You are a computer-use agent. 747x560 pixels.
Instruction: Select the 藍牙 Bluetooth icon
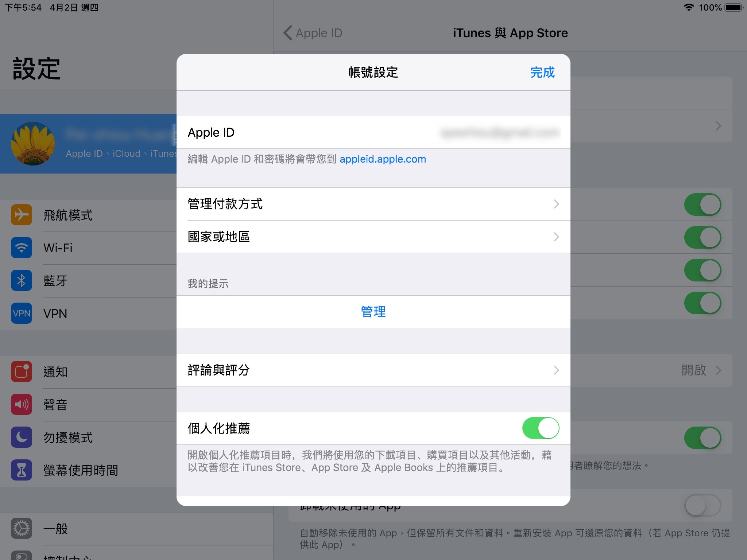[22, 280]
